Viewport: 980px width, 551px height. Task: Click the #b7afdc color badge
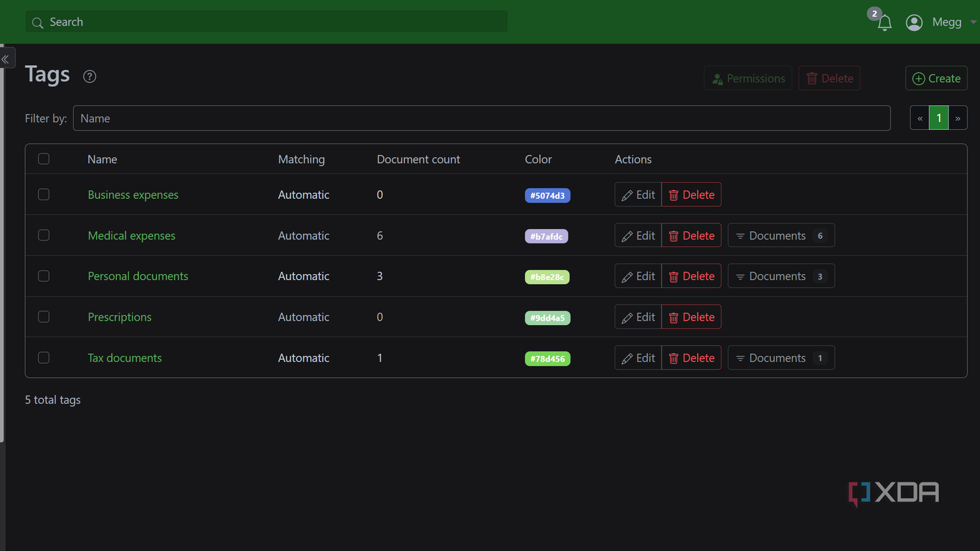point(547,236)
